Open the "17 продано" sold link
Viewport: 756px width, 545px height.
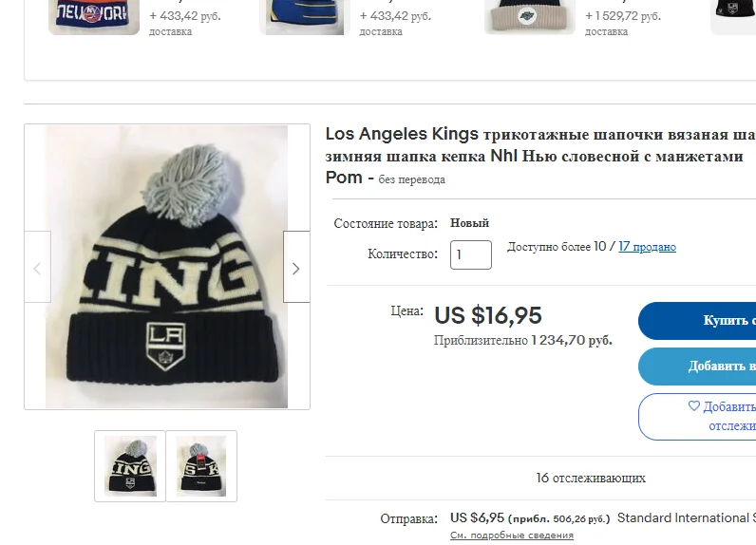pyautogui.click(x=647, y=247)
